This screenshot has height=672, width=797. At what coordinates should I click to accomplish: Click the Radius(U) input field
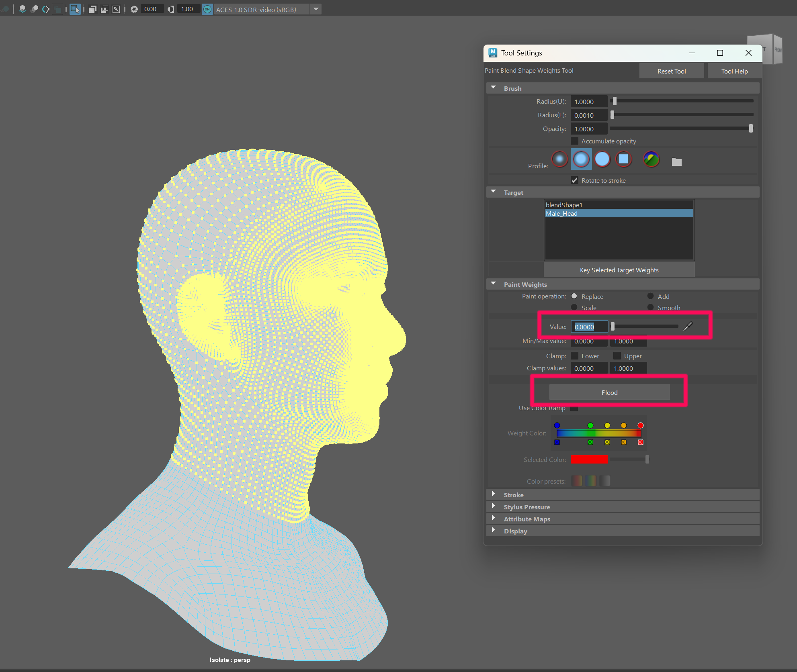(x=588, y=102)
